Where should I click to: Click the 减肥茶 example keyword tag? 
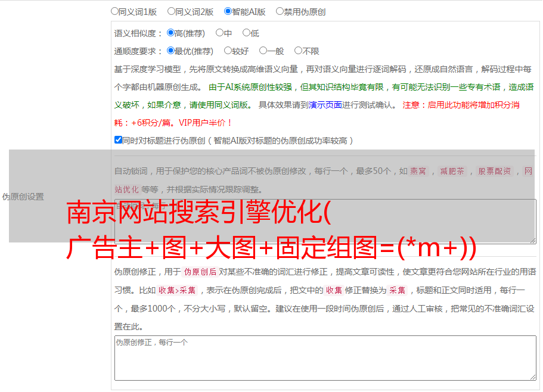pyautogui.click(x=452, y=171)
